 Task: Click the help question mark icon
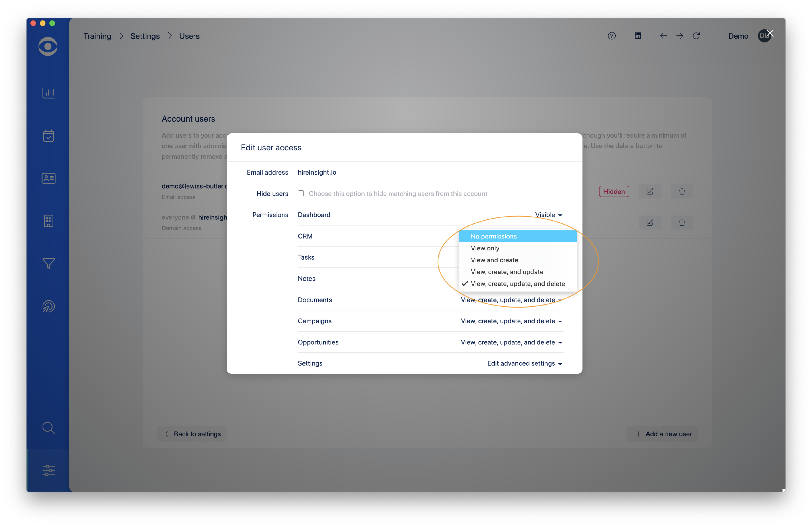click(612, 36)
